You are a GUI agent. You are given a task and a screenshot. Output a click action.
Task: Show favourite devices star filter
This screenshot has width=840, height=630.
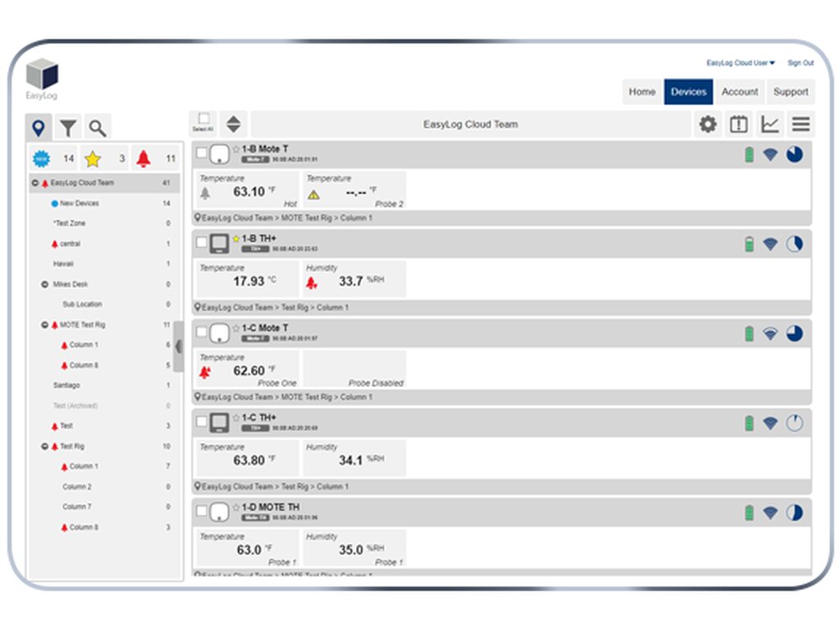point(104,158)
